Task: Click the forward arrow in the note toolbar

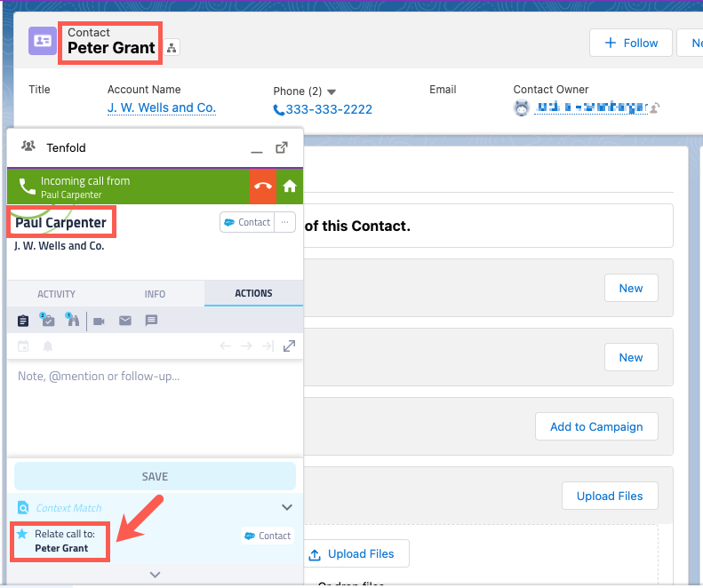Action: coord(246,346)
